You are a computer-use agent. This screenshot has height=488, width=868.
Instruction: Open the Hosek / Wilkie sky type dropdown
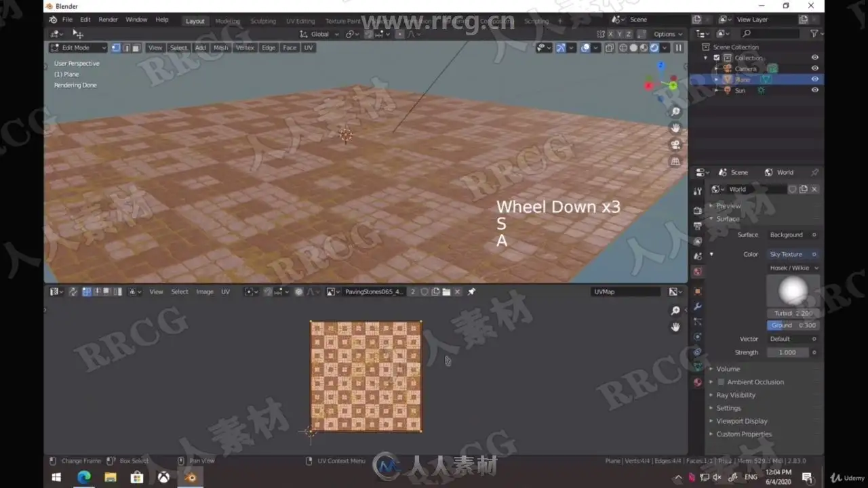click(x=793, y=268)
